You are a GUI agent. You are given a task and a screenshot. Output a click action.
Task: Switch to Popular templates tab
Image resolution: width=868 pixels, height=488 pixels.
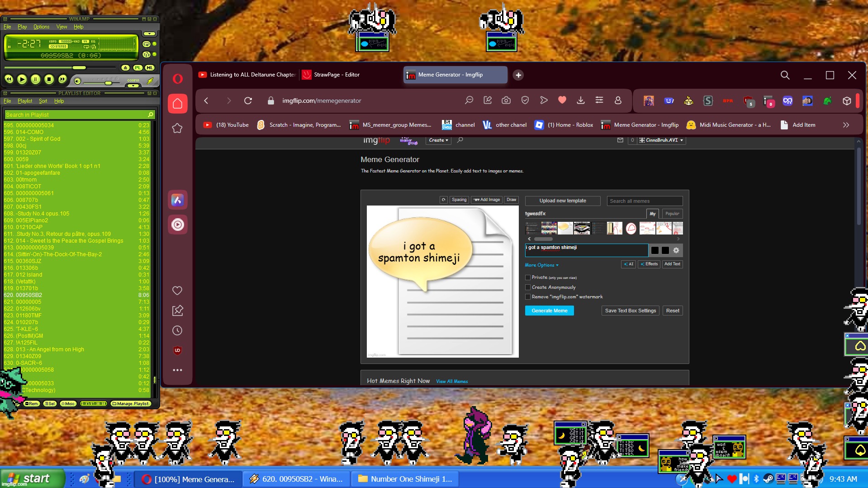[x=672, y=214]
